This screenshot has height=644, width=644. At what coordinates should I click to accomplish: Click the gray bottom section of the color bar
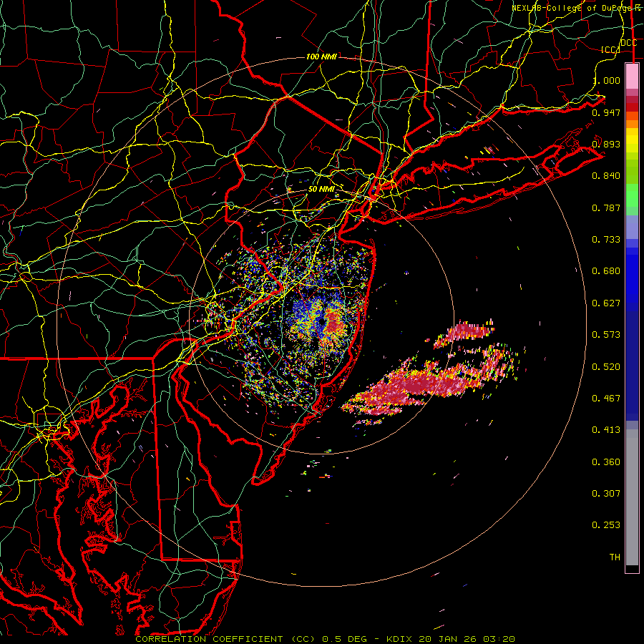(x=632, y=497)
